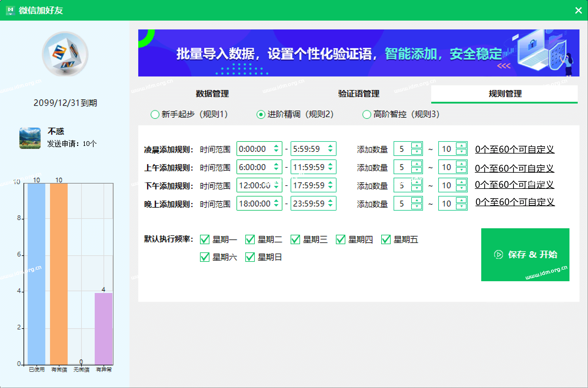Decrease the 凌晨 maximum count of 10
588x388 pixels.
click(461, 152)
